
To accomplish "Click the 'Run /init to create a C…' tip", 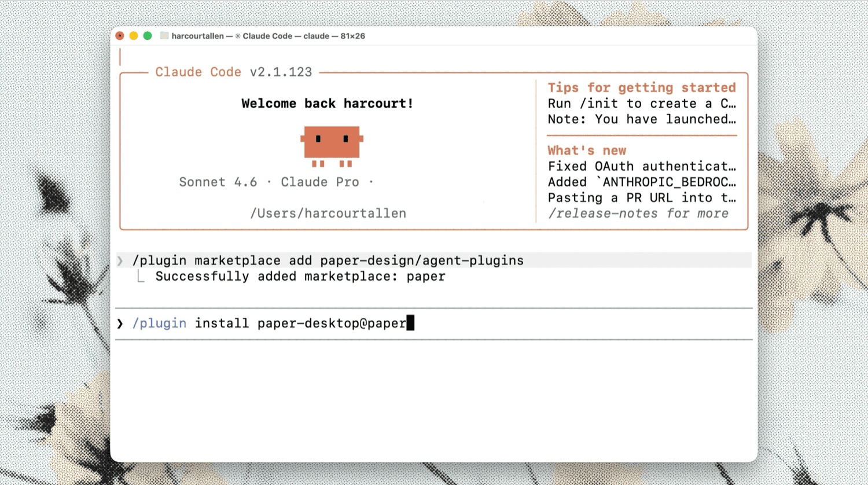I will (642, 104).
